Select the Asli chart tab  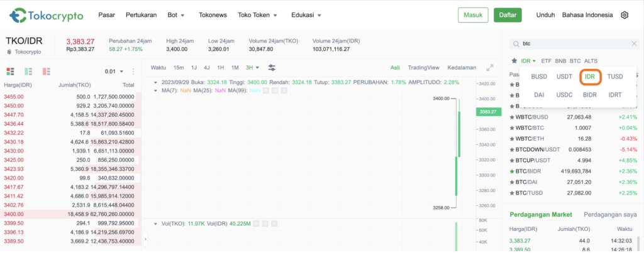(395, 67)
